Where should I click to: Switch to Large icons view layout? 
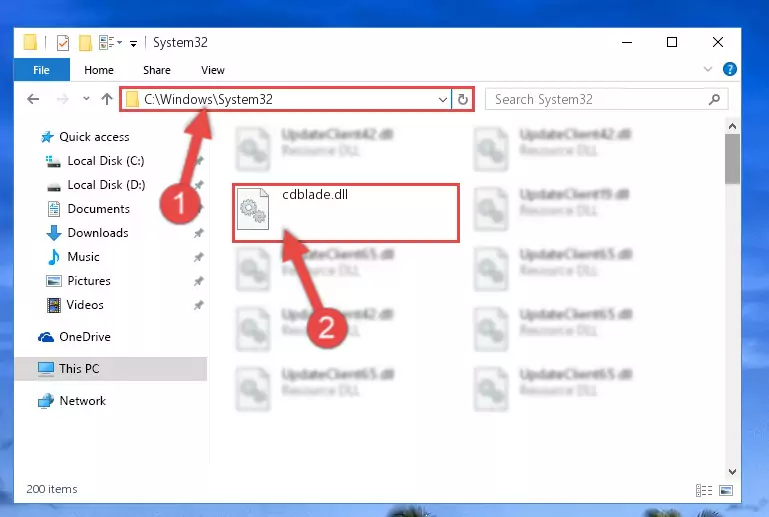coord(726,490)
